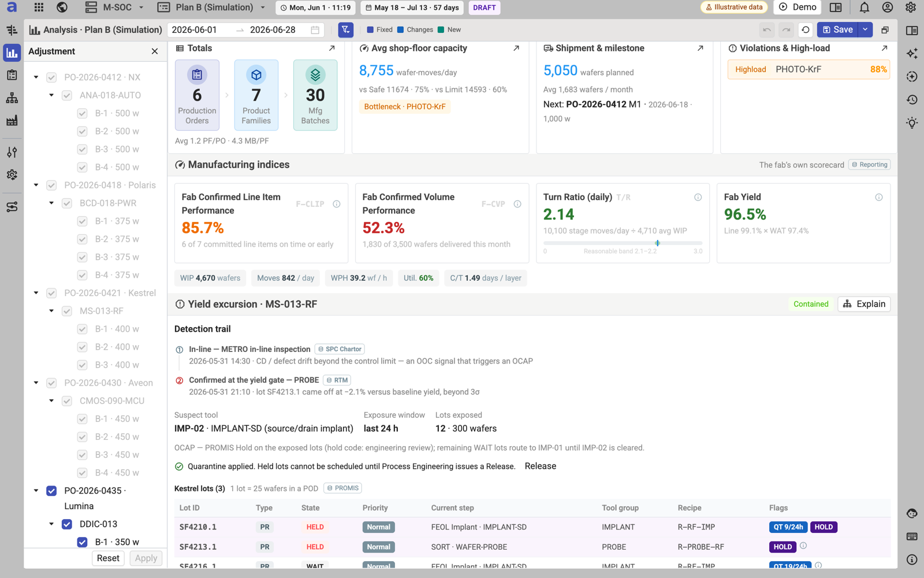924x578 pixels.
Task: Open the popout window icon beside Save
Action: pos(885,29)
